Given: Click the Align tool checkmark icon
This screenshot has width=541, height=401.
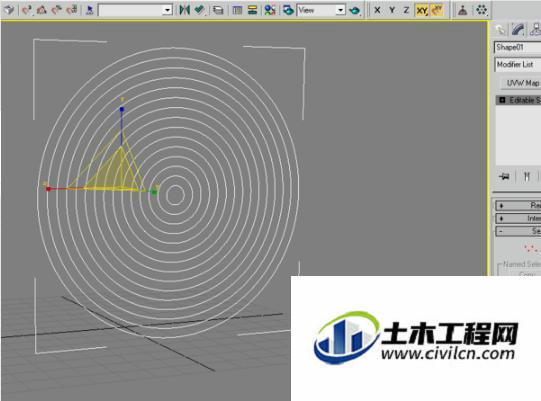Looking at the screenshot, I should pyautogui.click(x=200, y=10).
